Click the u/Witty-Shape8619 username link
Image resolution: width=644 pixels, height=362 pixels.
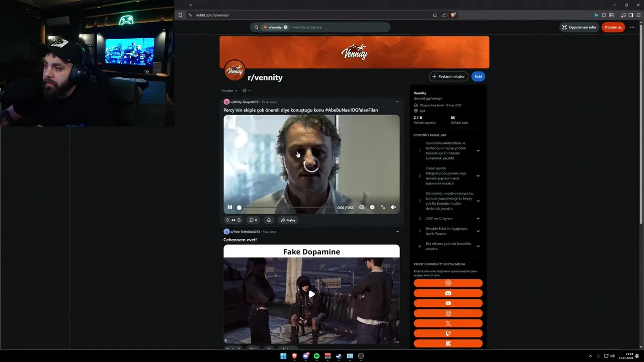[x=245, y=102]
